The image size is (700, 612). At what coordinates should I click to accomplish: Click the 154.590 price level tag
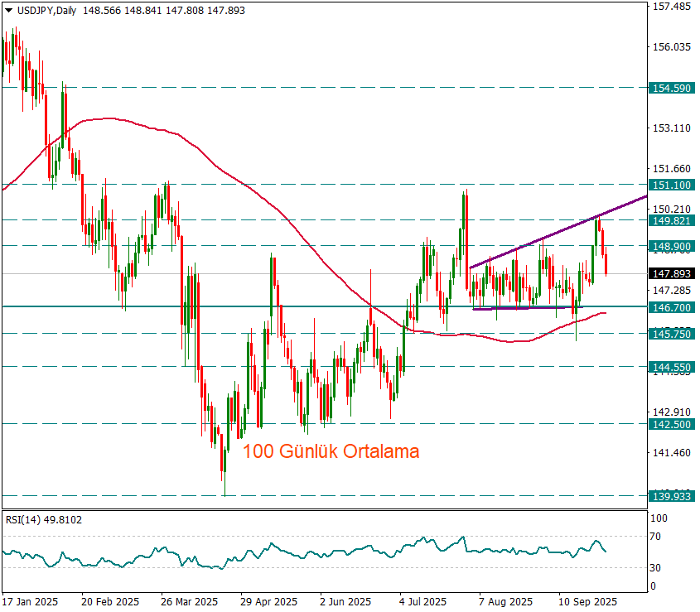pos(672,87)
